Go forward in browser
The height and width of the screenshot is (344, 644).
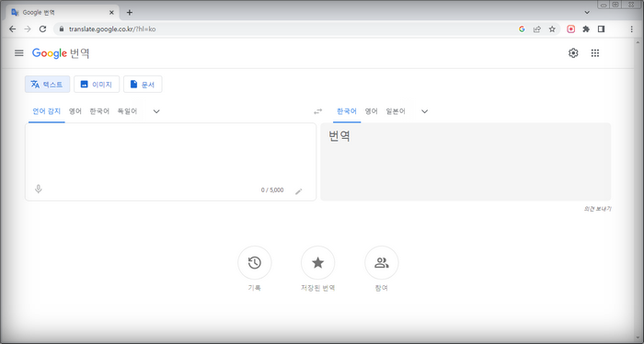coord(28,29)
